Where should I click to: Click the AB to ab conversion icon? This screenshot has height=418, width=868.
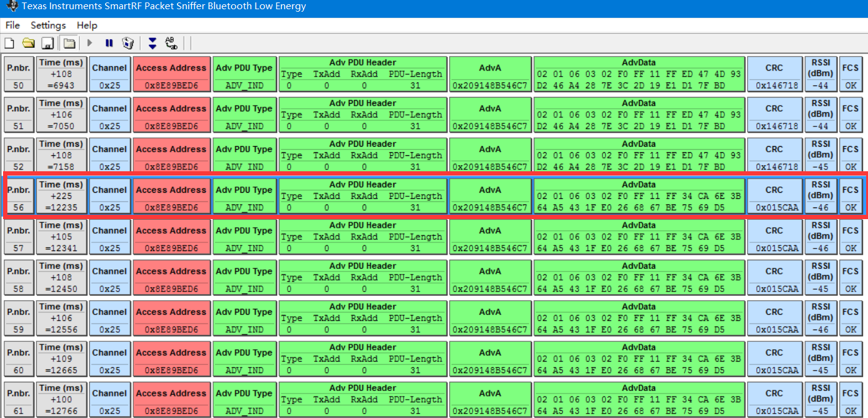point(171,43)
